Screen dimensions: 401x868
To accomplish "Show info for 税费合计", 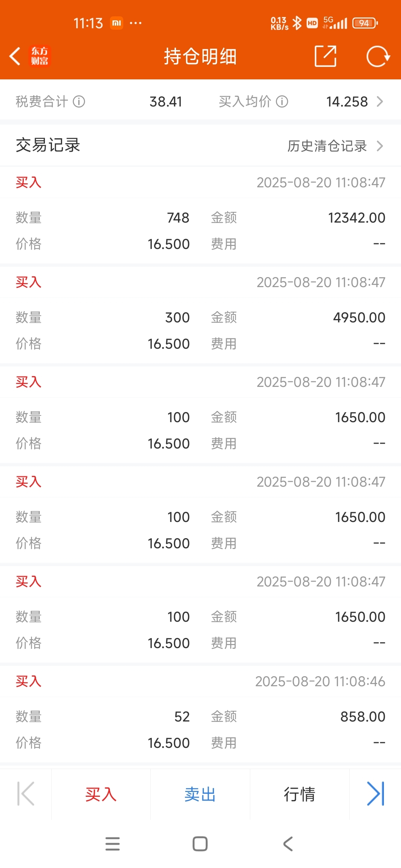I will coord(79,101).
